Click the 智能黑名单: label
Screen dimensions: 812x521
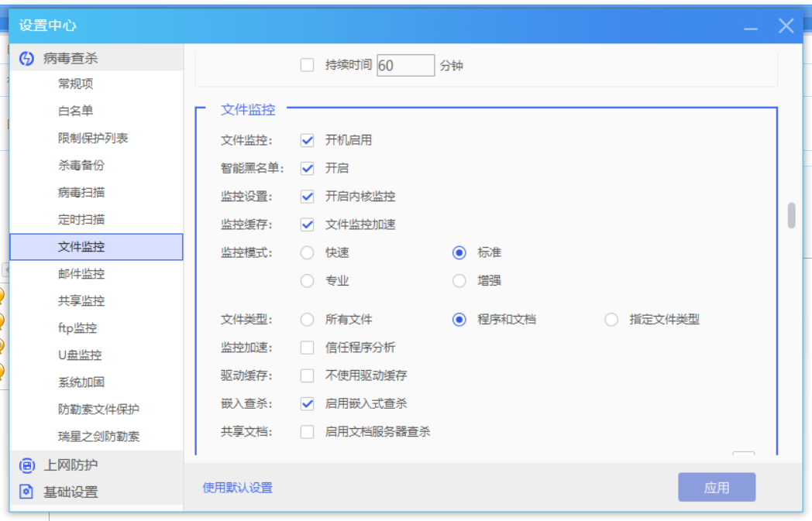pyautogui.click(x=252, y=168)
